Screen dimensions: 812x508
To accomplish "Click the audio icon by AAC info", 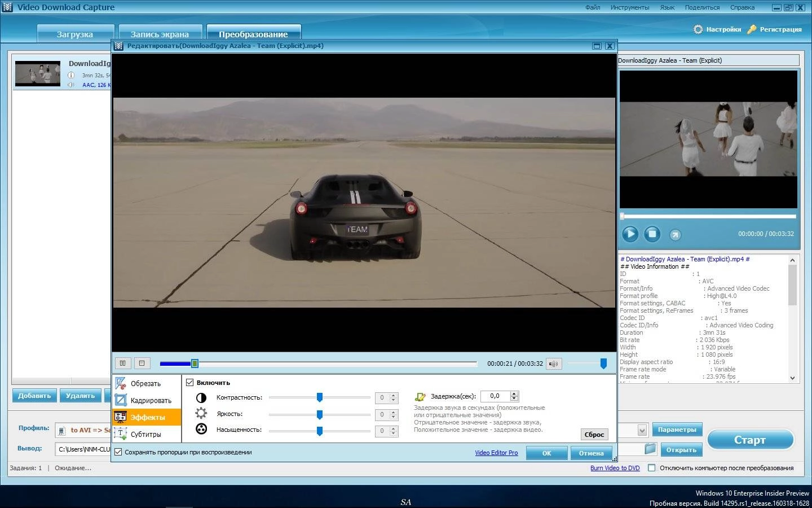I will [71, 85].
